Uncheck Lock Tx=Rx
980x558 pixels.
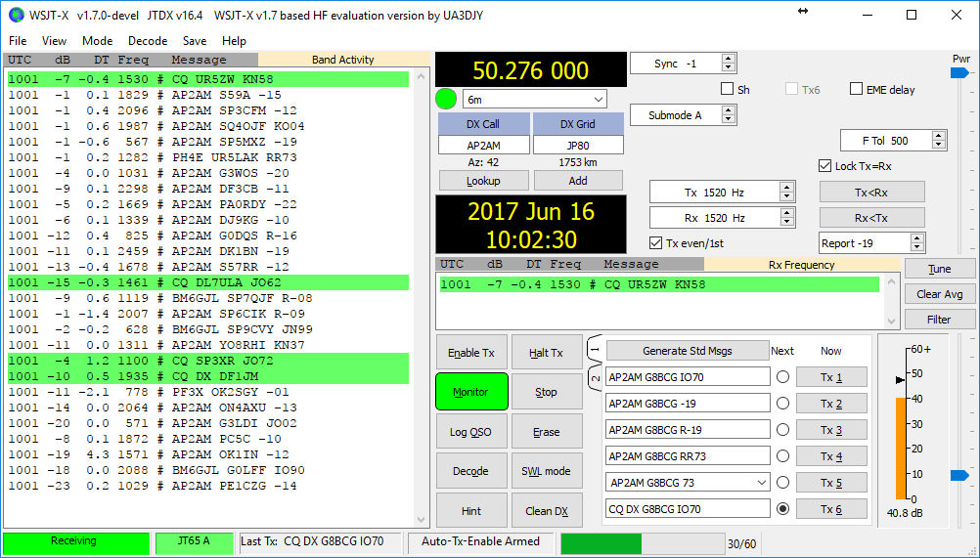[824, 166]
